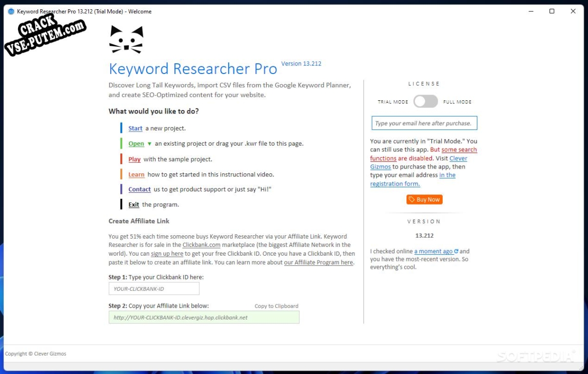Click the 'TRIAL MODE' label

(393, 102)
